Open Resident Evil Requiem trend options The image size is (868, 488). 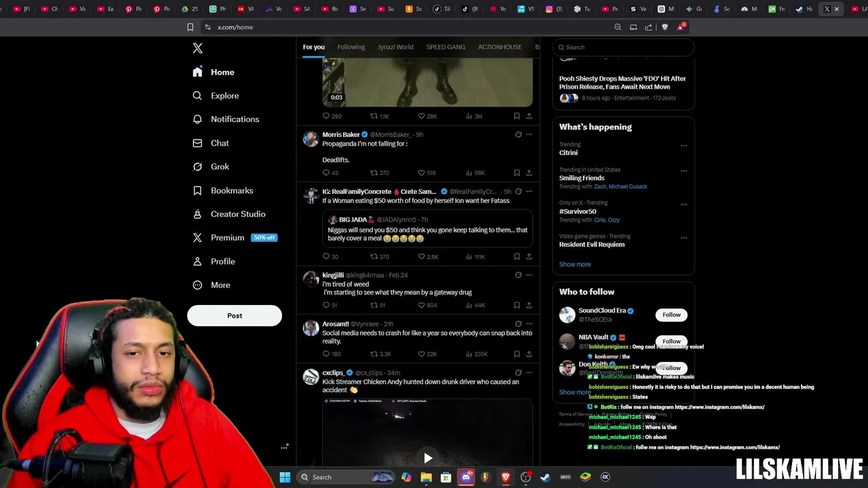(684, 237)
